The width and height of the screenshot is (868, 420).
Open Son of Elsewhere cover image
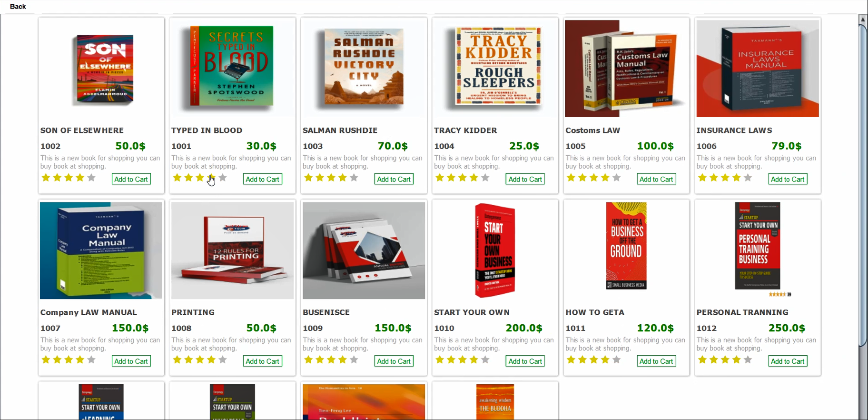tap(101, 69)
